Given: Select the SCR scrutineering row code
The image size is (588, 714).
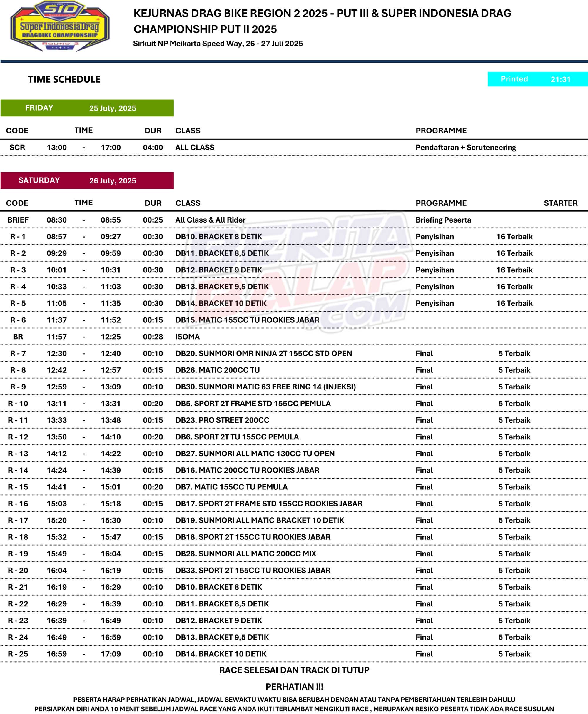Looking at the screenshot, I should (x=17, y=147).
